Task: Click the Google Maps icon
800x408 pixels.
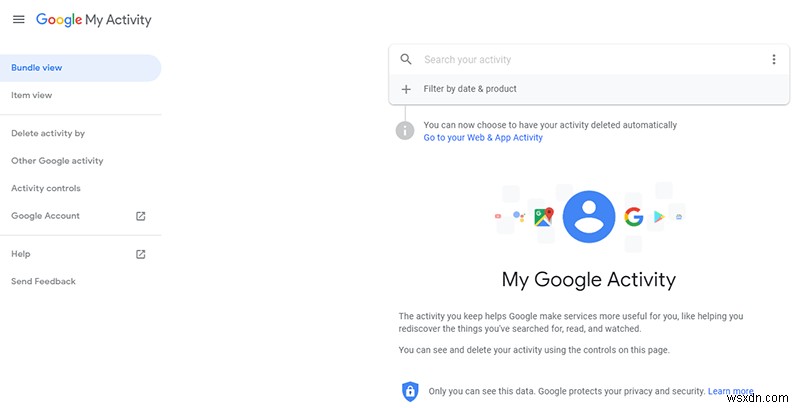Action: tap(543, 216)
